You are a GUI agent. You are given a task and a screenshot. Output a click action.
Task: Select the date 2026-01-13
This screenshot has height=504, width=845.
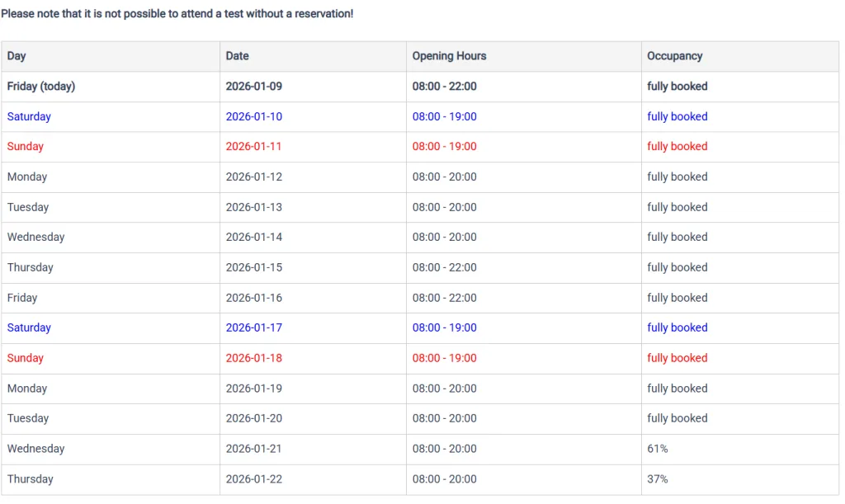click(253, 207)
